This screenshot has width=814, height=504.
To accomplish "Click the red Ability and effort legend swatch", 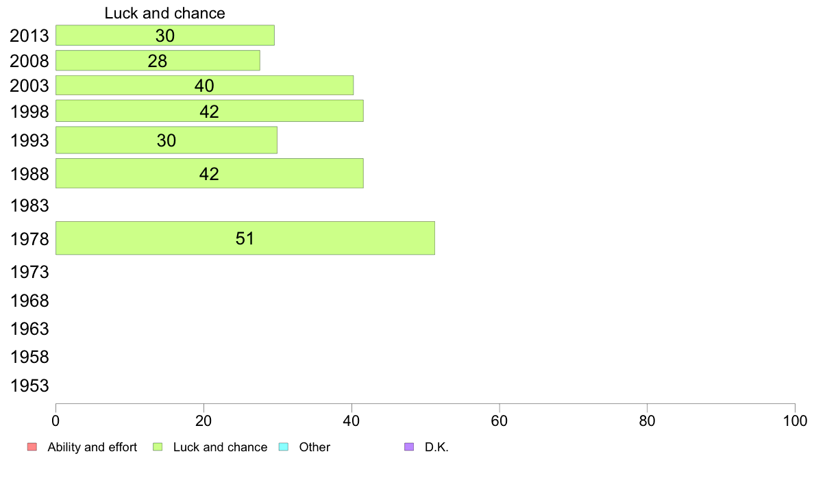I will [x=32, y=447].
